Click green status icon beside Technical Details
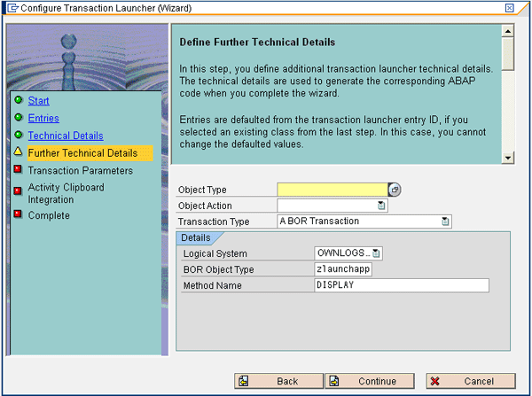532x396 pixels. 19,135
